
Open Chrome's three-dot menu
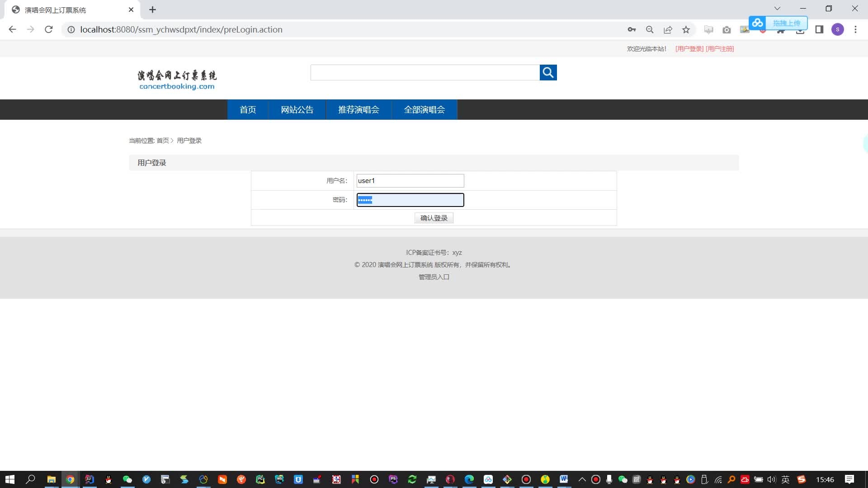[x=855, y=29]
